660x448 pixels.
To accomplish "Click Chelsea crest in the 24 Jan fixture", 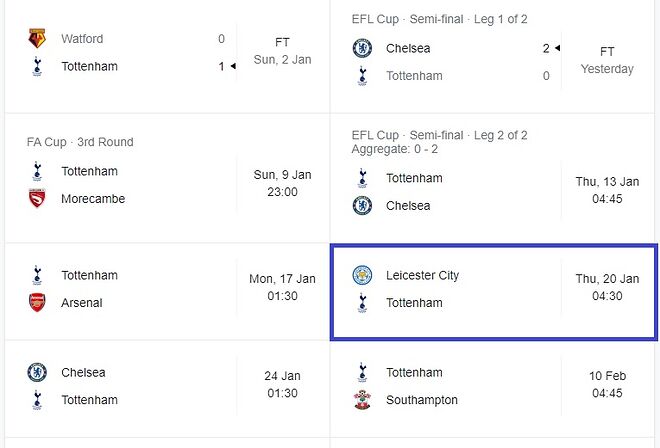I will tap(37, 372).
